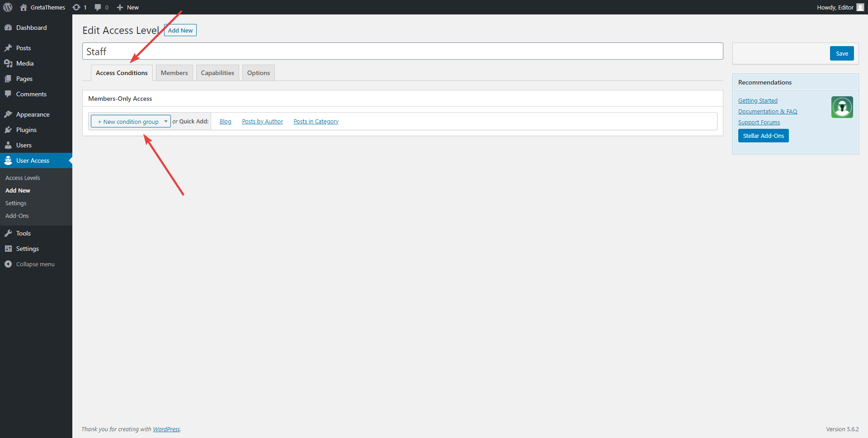Quick add the Blog condition
Image resolution: width=868 pixels, height=438 pixels.
tap(226, 121)
